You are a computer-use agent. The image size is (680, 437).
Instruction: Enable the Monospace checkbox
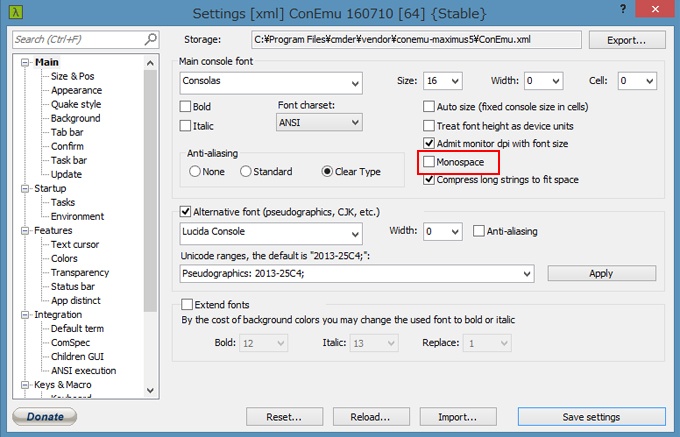point(429,162)
